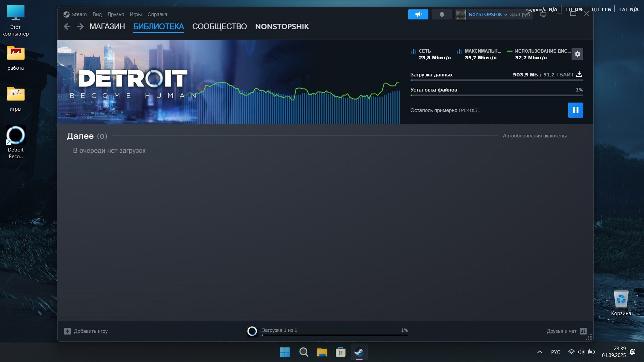
Task: Click the Загрузка 1 из 1 status
Action: click(279, 330)
